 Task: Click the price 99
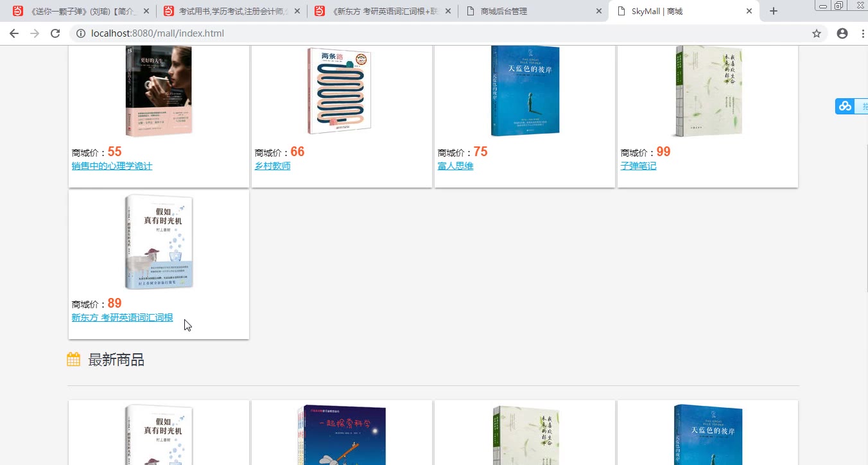point(664,152)
